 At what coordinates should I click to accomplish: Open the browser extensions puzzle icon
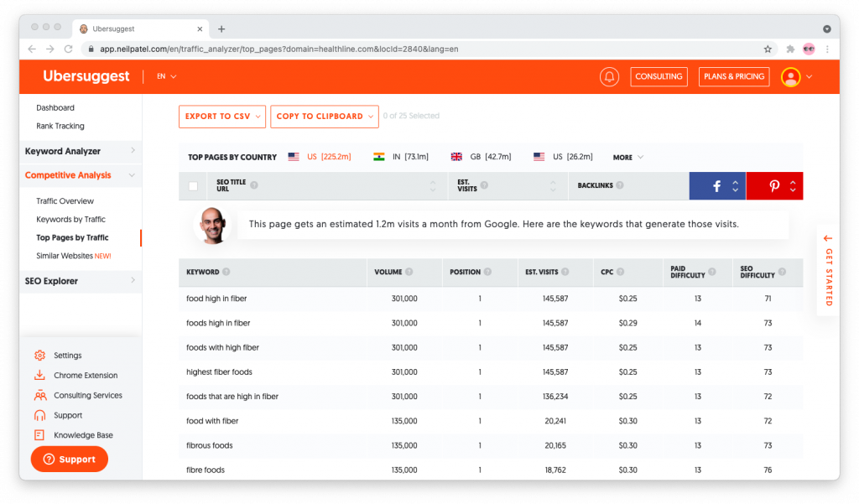pyautogui.click(x=790, y=49)
